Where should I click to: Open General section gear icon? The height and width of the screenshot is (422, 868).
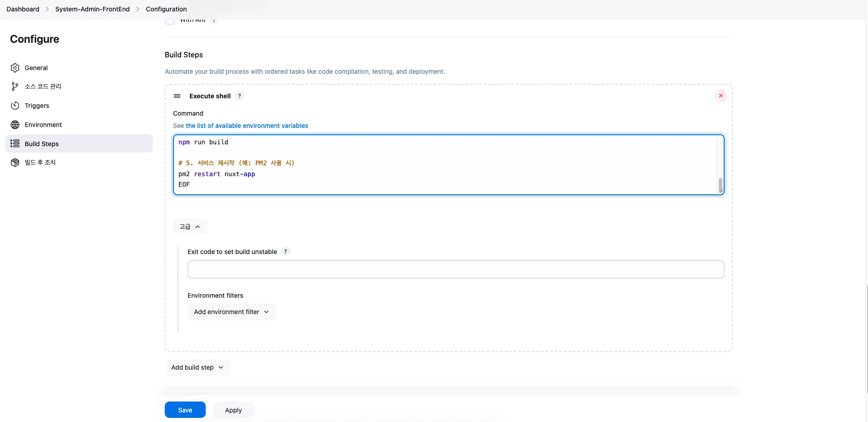(15, 68)
